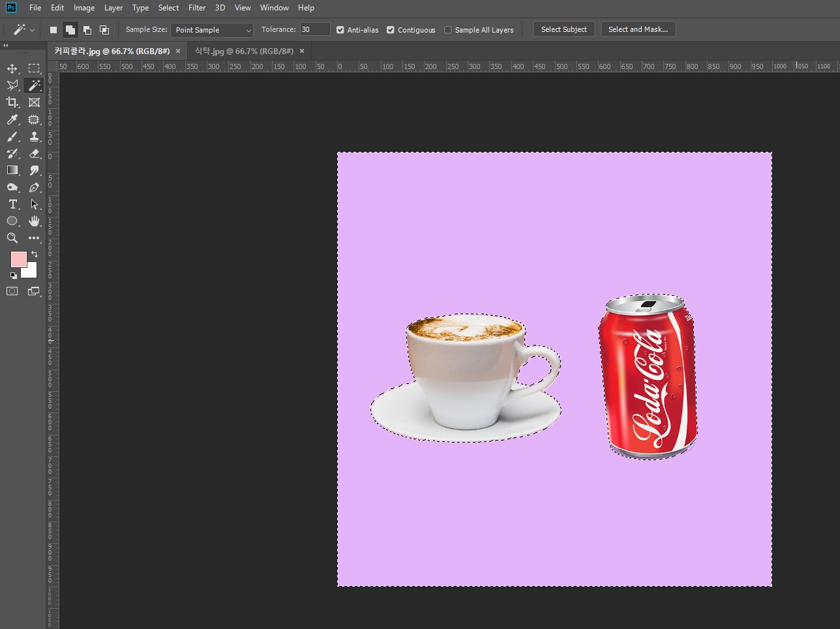Select the Move tool
The image size is (840, 629).
(x=12, y=68)
